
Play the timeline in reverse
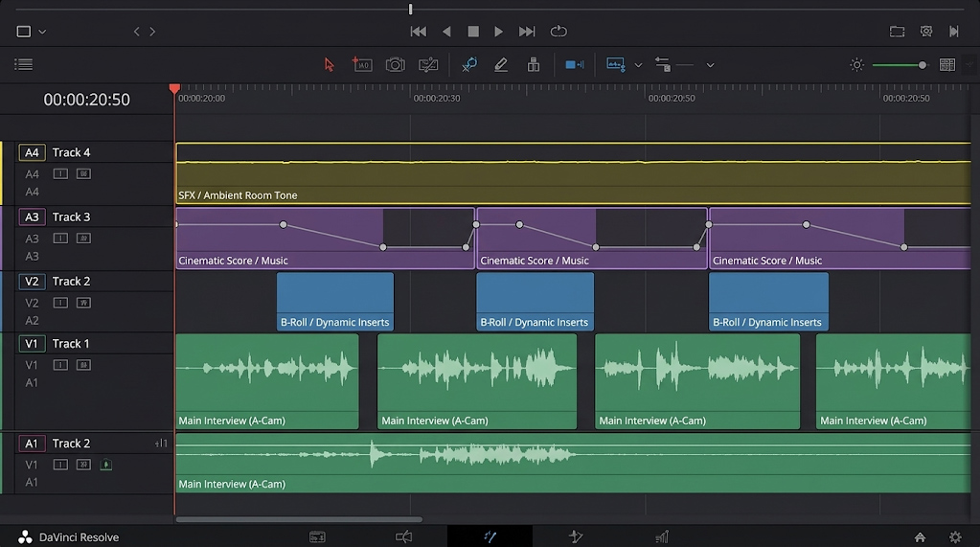[446, 32]
